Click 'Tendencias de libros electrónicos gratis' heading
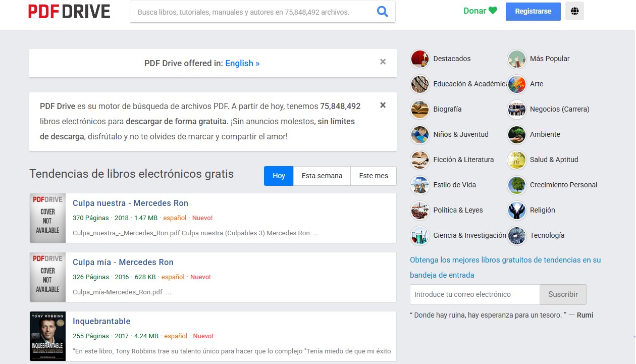Image resolution: width=636 pixels, height=364 pixels. (x=132, y=174)
